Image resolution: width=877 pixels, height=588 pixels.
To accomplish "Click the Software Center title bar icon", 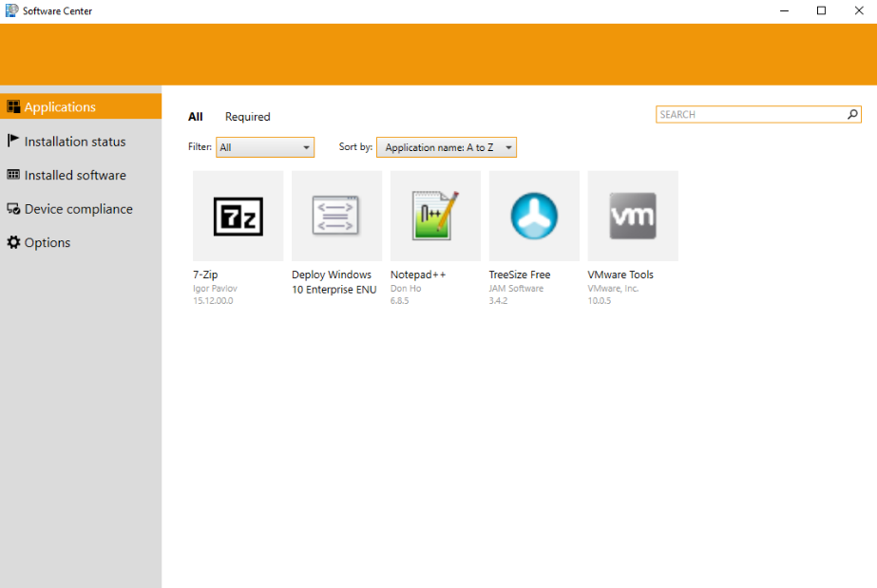I will (11, 10).
